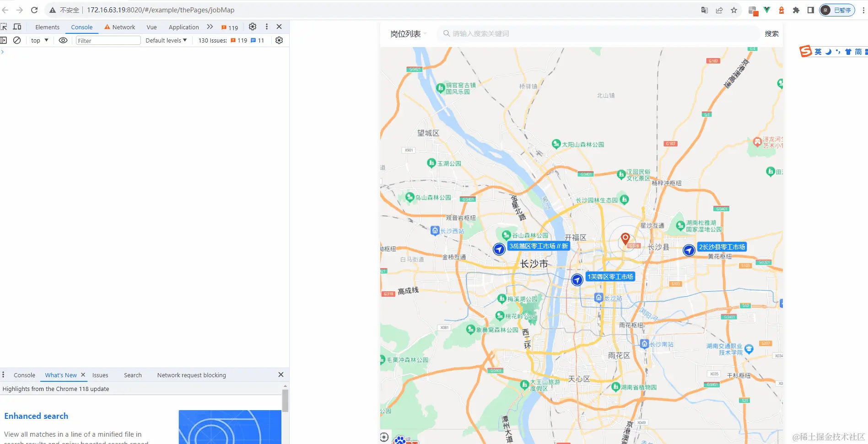Open the Chrome three-dot menu
The image size is (868, 444).
(x=863, y=10)
